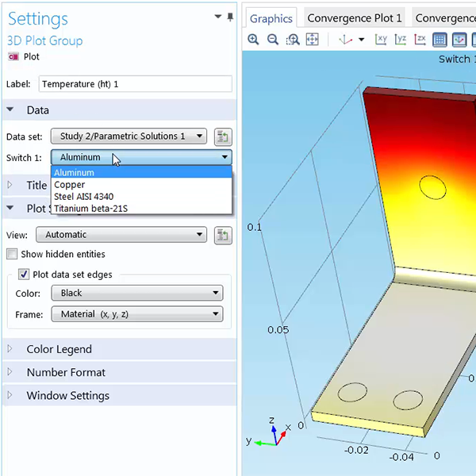Viewport: 476px width, 476px height.
Task: Toggle the grid display icon
Action: coord(440,40)
